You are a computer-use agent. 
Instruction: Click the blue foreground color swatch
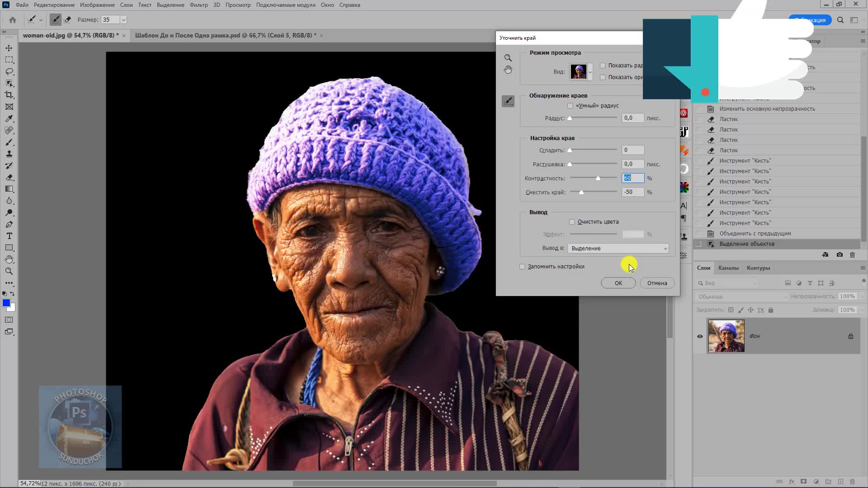click(x=6, y=303)
